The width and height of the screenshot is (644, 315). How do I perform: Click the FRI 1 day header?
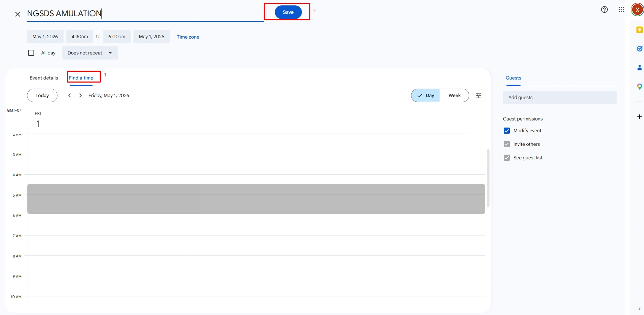tap(38, 120)
